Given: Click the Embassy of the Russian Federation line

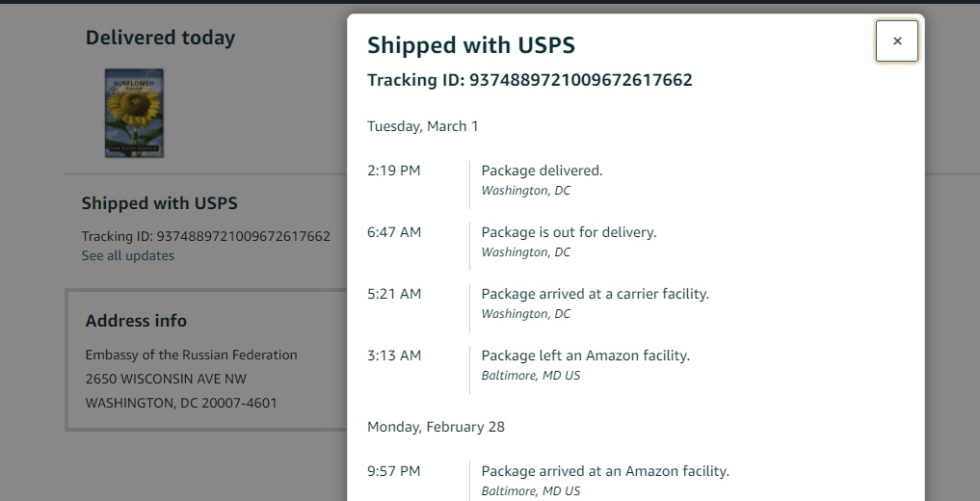Looking at the screenshot, I should coord(191,355).
